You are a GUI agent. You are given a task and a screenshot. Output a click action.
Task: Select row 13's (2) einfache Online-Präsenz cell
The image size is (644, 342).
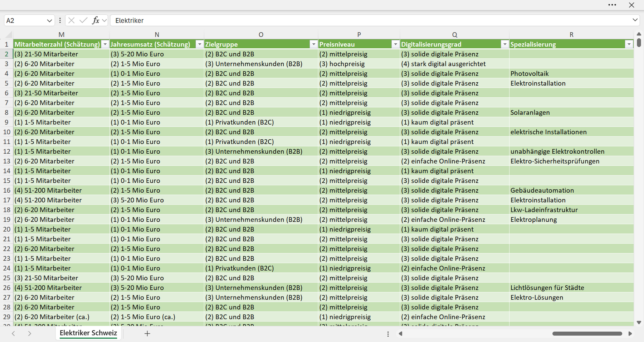[455, 161]
